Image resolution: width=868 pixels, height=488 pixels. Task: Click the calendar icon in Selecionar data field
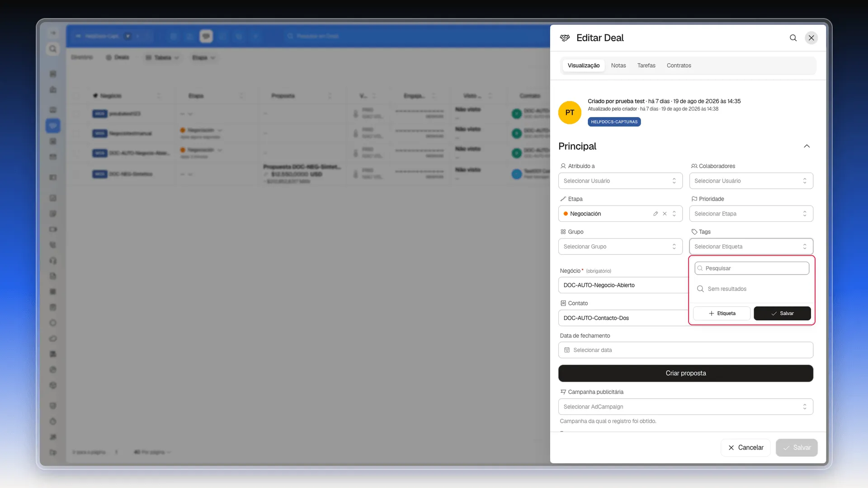[567, 350]
